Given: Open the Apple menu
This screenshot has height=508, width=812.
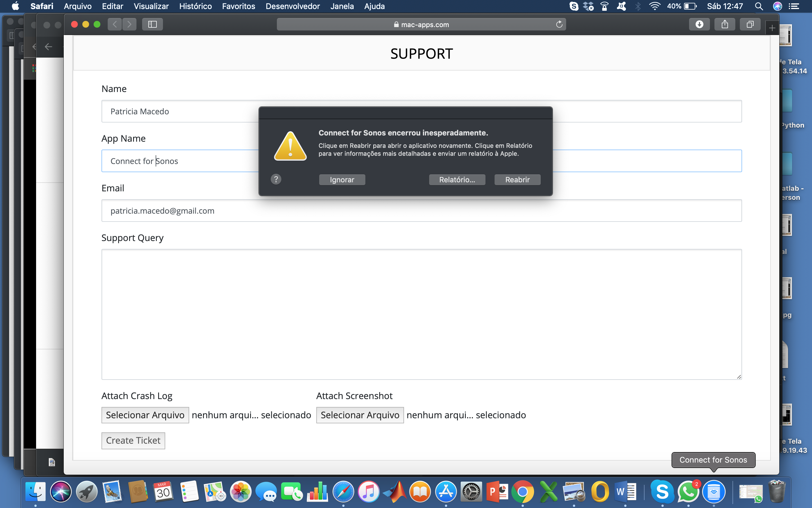Looking at the screenshot, I should pos(16,6).
